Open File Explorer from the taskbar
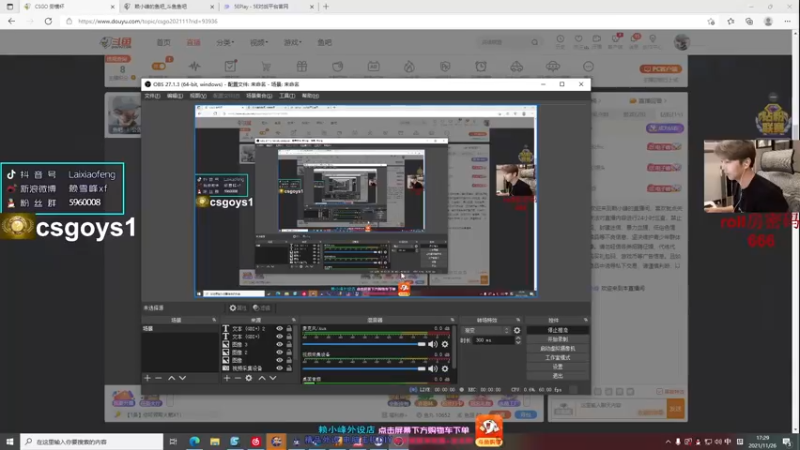 pyautogui.click(x=215, y=441)
